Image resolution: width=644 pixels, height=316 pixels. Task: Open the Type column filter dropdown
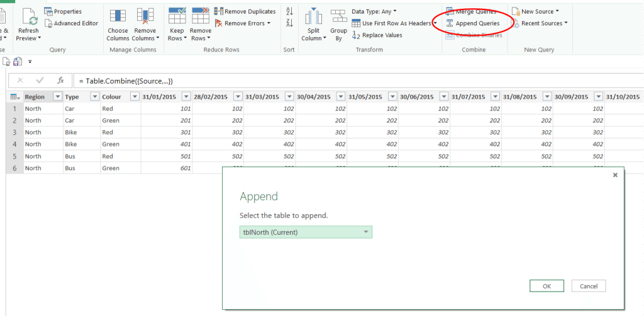click(x=95, y=97)
